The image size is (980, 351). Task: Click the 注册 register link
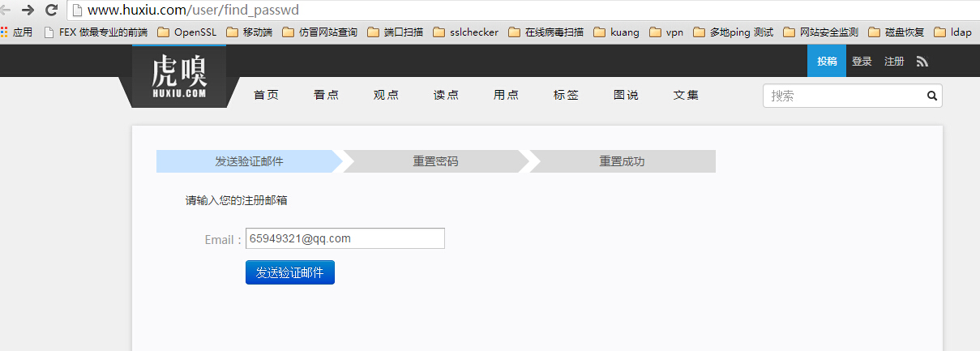tap(894, 62)
